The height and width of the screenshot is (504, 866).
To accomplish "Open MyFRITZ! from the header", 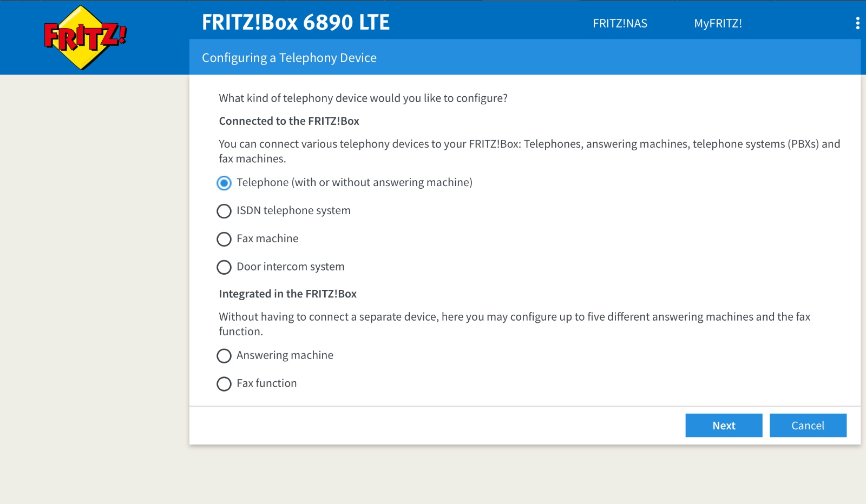I will tap(718, 23).
